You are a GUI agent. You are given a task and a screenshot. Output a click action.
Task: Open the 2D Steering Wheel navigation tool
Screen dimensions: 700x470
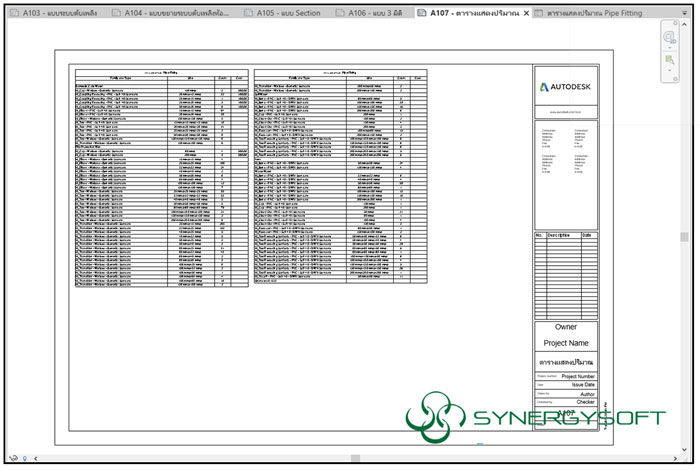coord(669,38)
